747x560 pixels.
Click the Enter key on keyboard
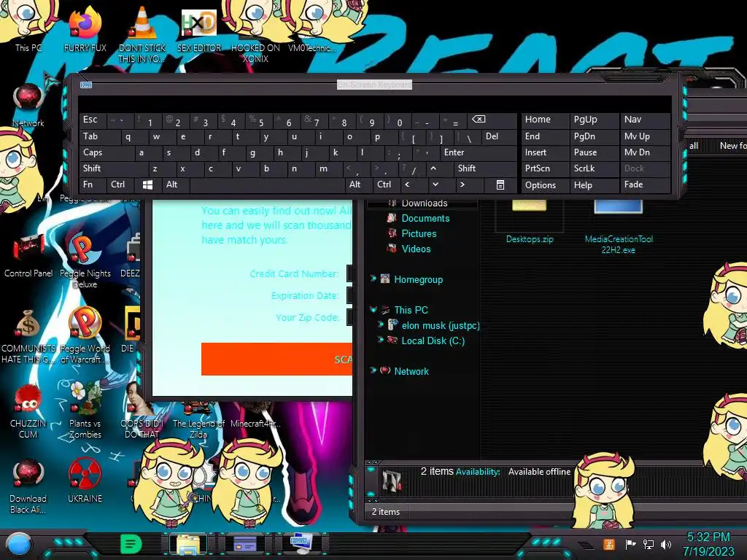point(479,152)
